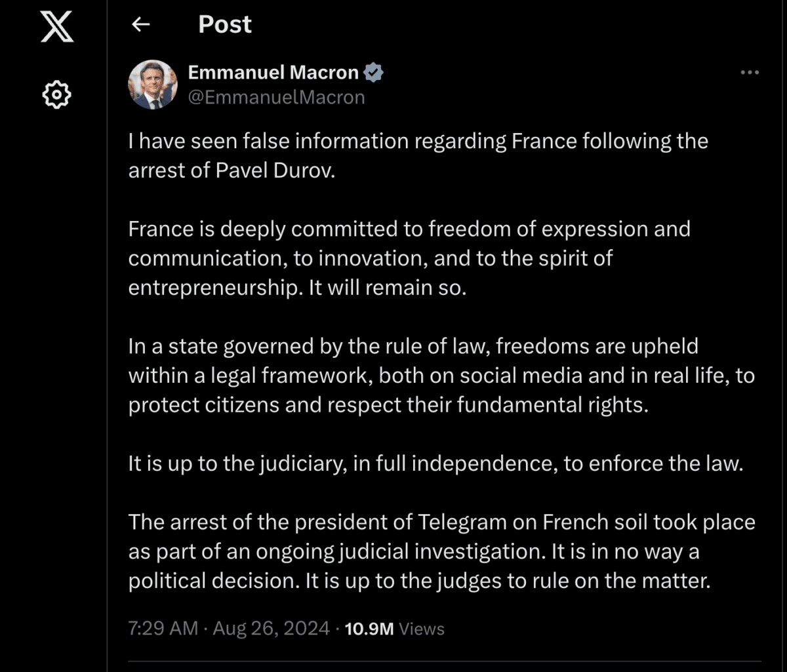
Task: Click the 10.9M Views counter
Action: tap(394, 629)
